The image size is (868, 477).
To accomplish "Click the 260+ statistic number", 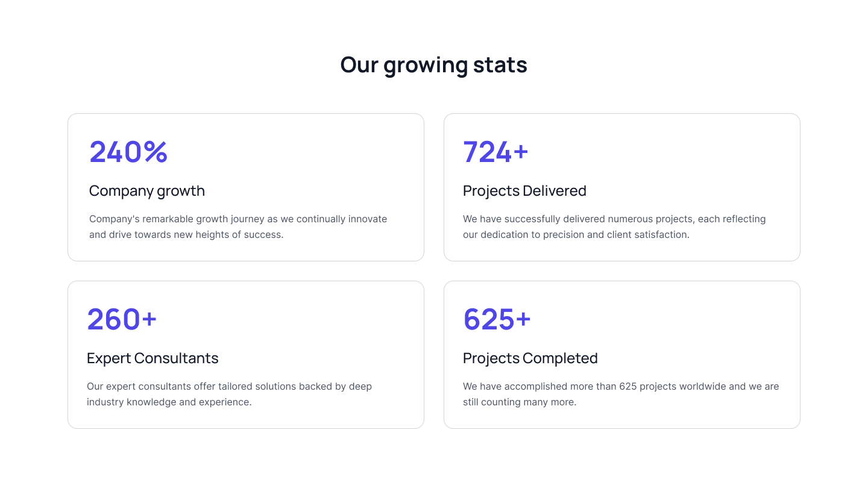I will 122,319.
